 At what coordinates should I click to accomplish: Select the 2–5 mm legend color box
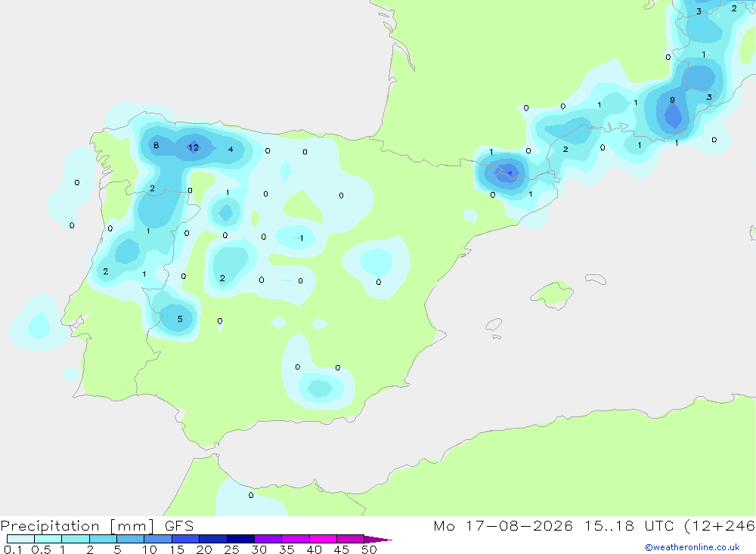[x=103, y=539]
